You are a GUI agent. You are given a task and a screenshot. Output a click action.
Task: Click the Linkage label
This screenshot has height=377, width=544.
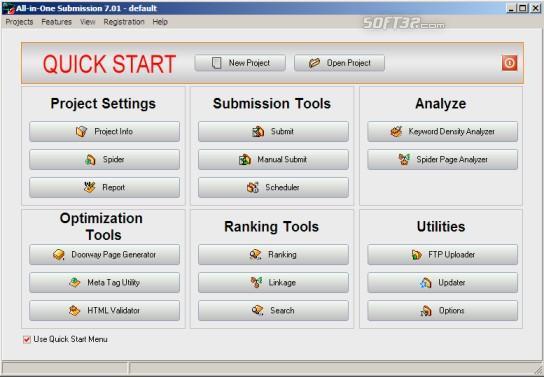pos(282,283)
